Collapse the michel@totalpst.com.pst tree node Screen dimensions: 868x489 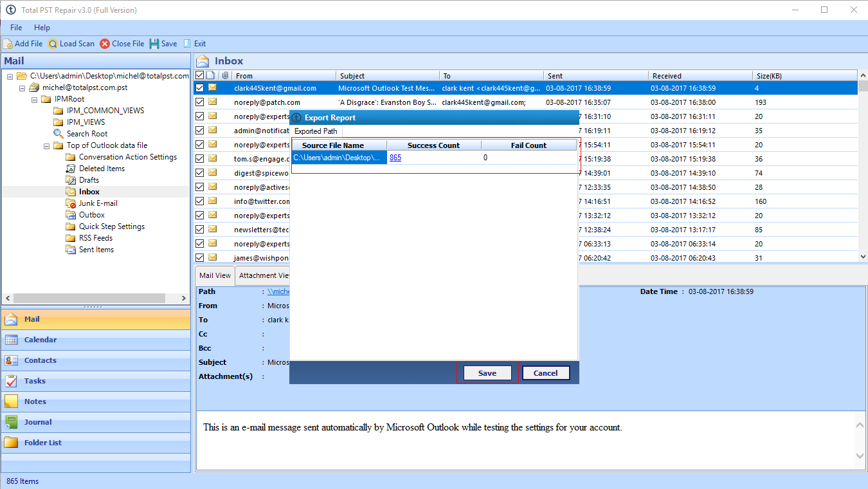[22, 88]
